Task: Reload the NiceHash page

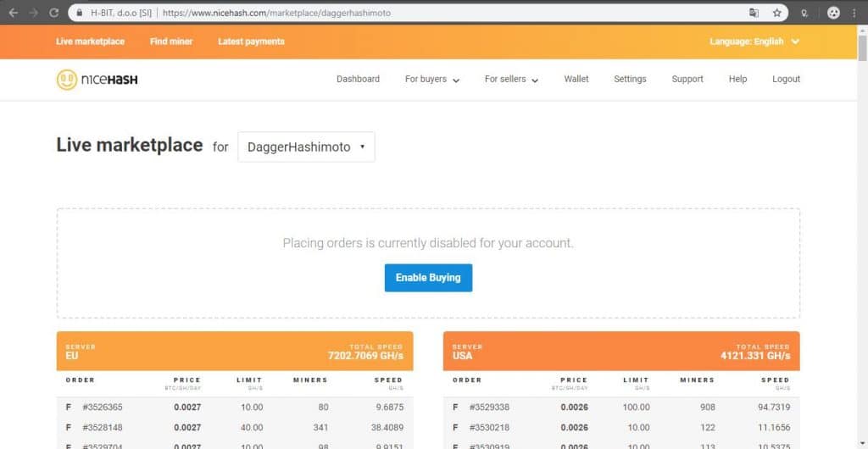Action: click(x=53, y=12)
